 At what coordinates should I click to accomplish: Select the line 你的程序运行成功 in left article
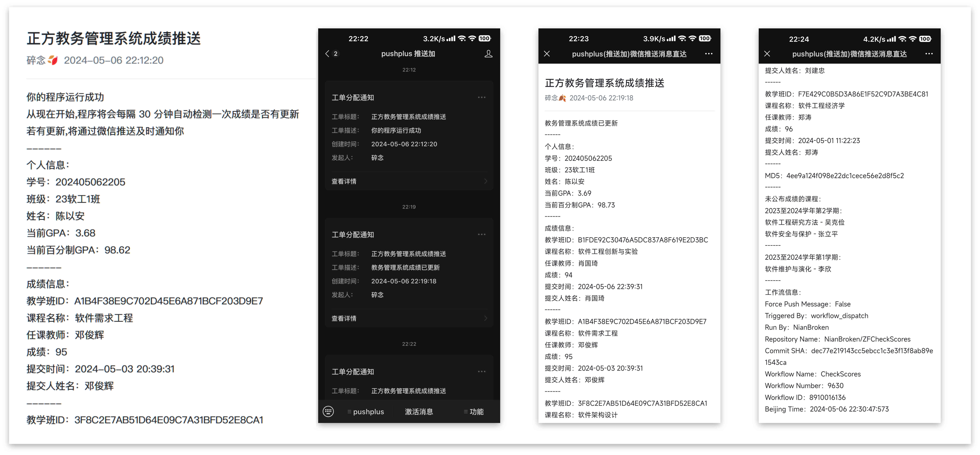65,97
